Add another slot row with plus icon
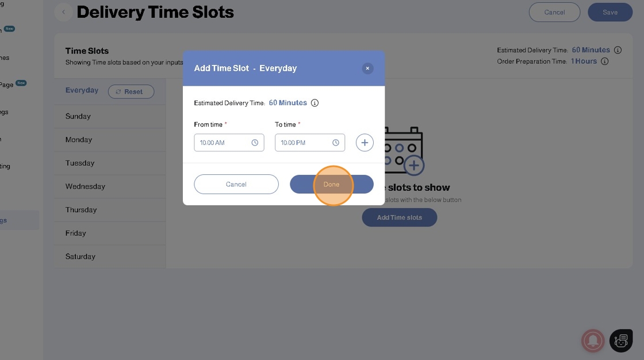This screenshot has height=360, width=644. (x=365, y=143)
